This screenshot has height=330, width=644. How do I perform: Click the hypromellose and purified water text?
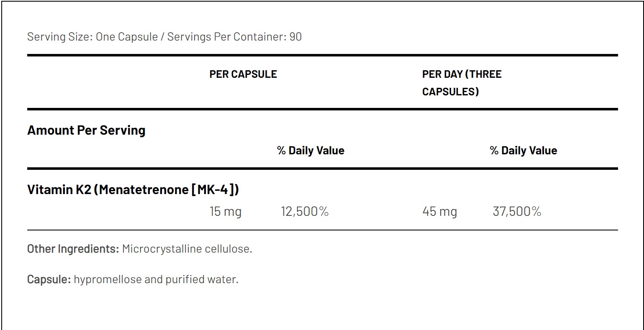(x=156, y=279)
